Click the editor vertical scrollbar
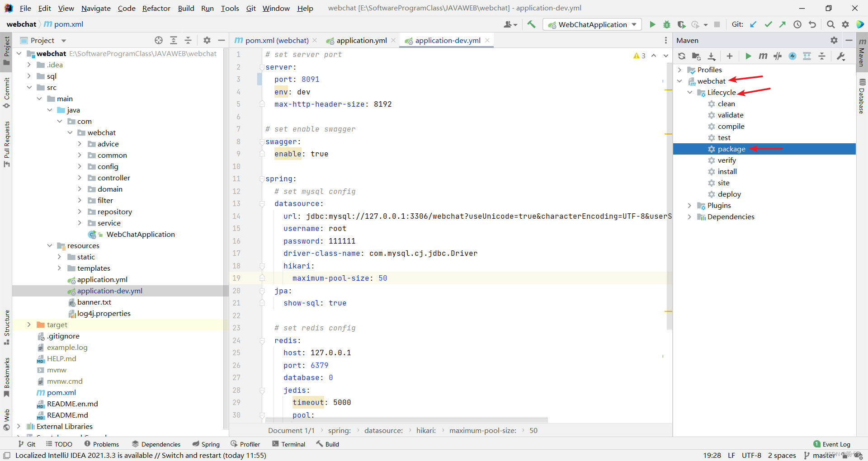Image resolution: width=868 pixels, height=461 pixels. (x=669, y=196)
